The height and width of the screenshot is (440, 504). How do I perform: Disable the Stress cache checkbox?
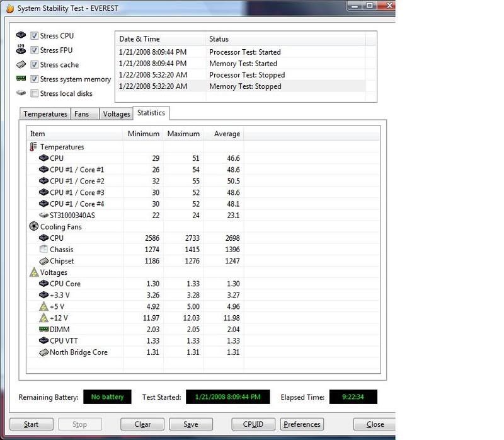point(35,65)
